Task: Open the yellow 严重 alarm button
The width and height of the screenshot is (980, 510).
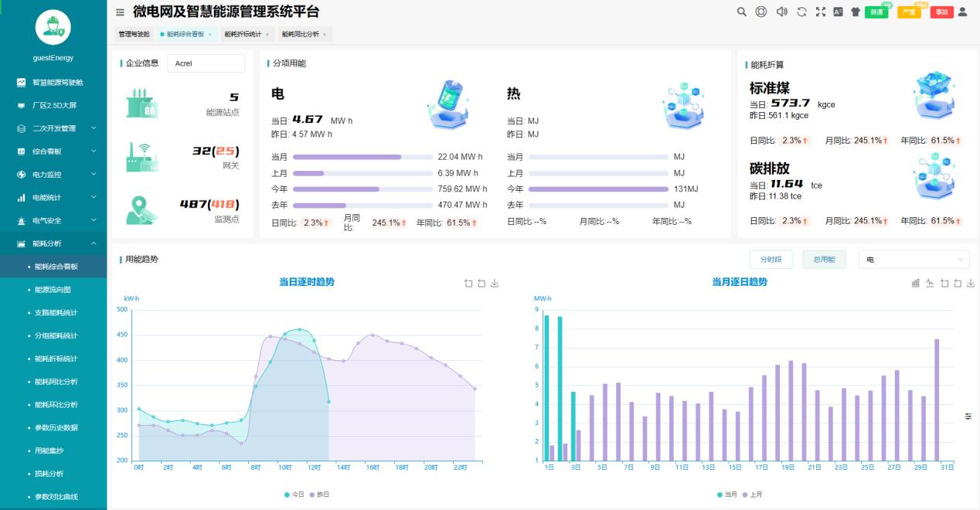Action: (x=909, y=12)
